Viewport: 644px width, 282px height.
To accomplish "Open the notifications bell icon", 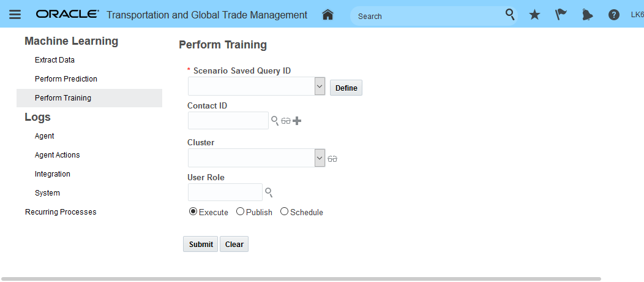I will tap(587, 15).
